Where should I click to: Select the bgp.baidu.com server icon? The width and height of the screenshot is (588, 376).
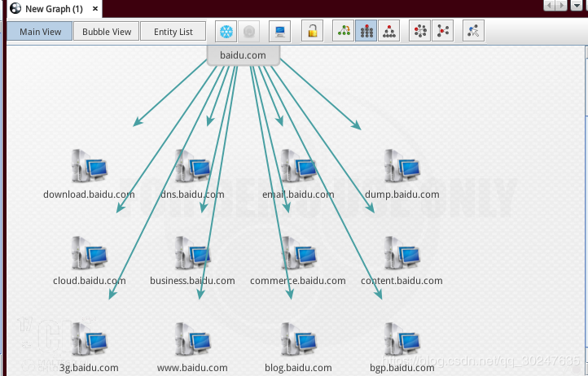[402, 339]
